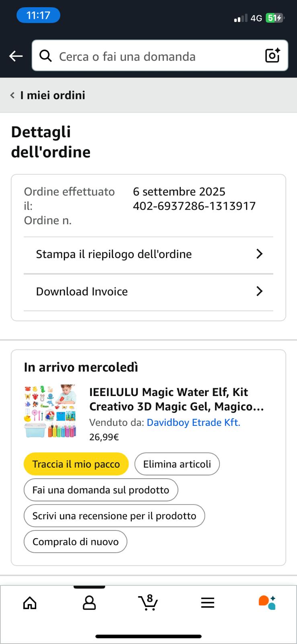
Task: Click Traccia il mio pacco button
Action: (x=76, y=464)
